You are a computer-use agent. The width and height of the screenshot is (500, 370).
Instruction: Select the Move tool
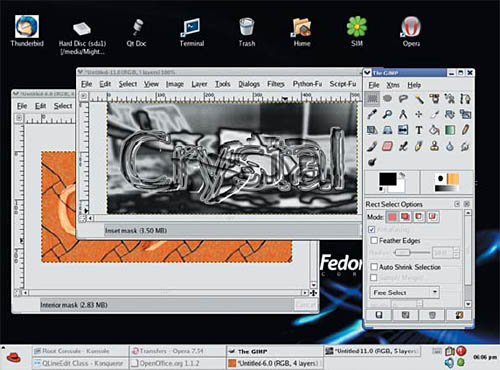click(419, 114)
